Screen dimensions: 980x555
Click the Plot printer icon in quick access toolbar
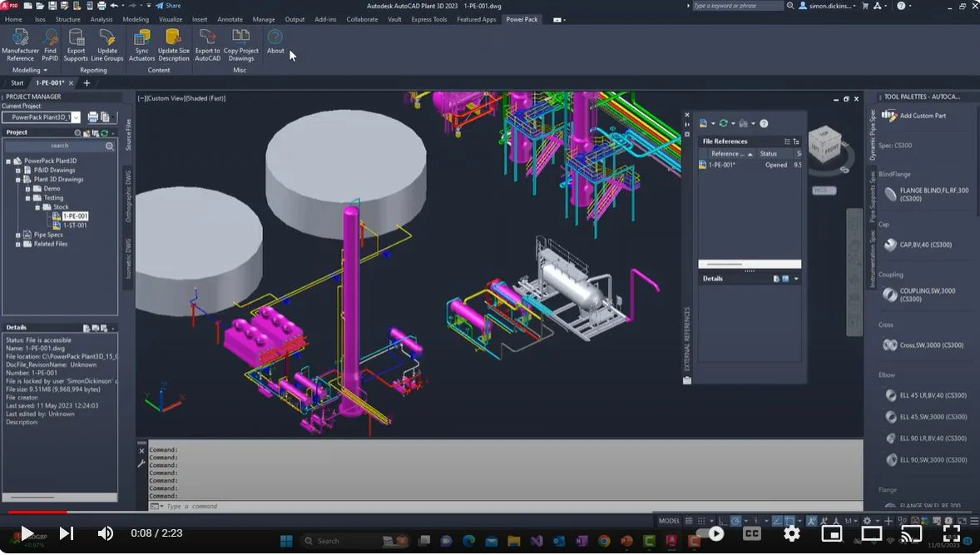point(101,6)
